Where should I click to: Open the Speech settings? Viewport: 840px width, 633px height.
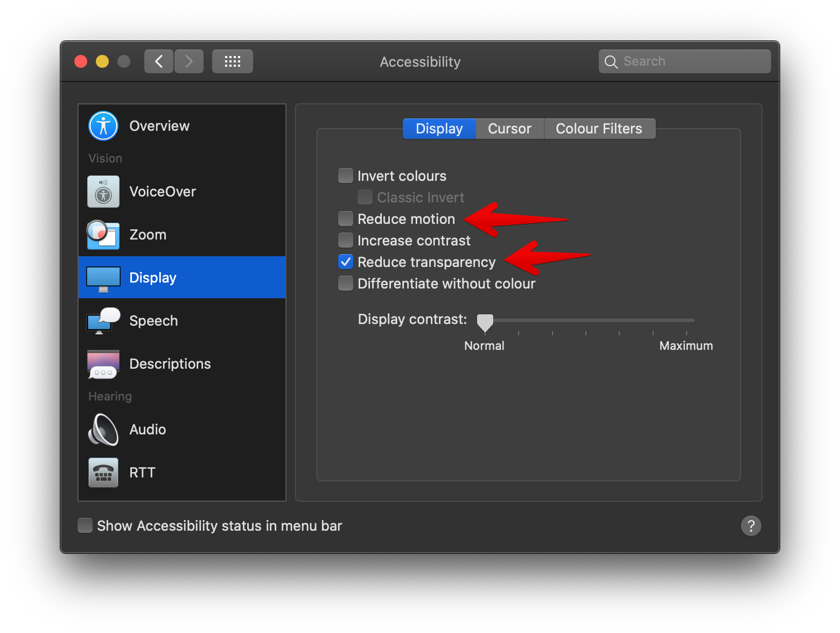pos(153,320)
